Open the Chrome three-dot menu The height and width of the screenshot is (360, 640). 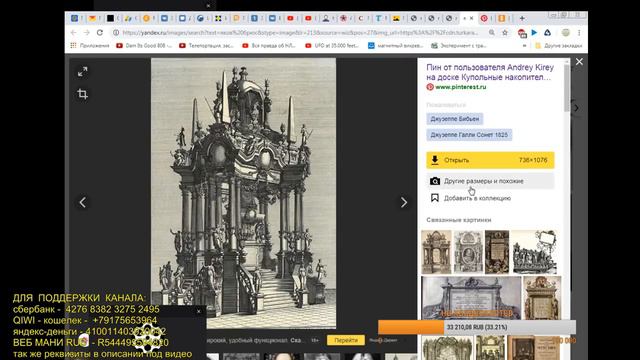(x=579, y=33)
